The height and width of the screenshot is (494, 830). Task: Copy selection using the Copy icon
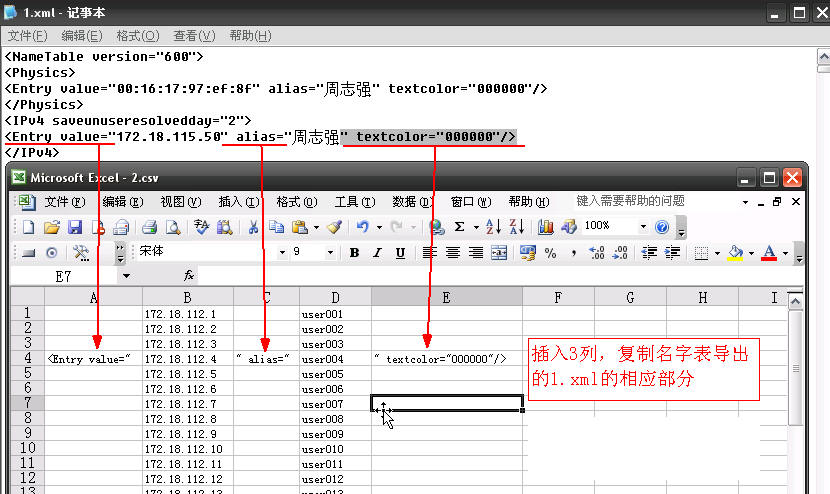click(276, 227)
